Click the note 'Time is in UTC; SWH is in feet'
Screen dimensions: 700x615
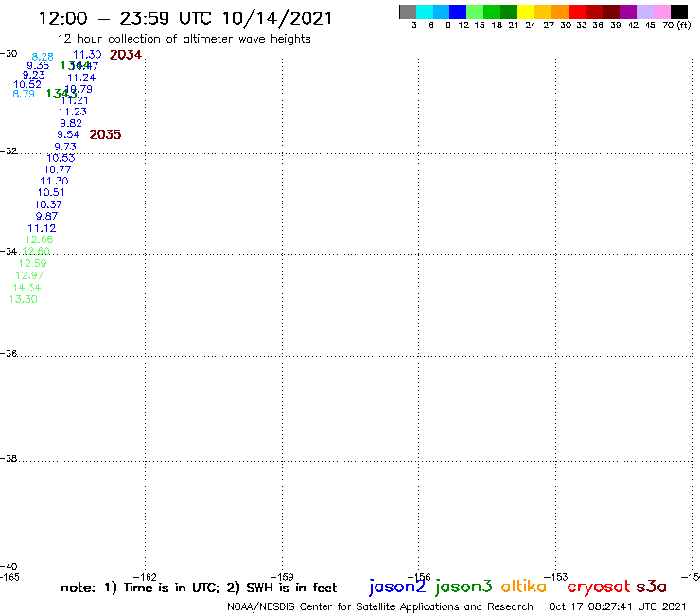pos(199,588)
